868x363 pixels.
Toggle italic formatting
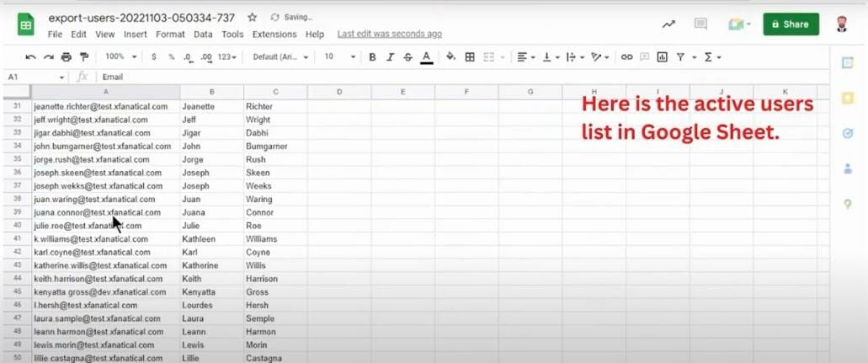391,57
